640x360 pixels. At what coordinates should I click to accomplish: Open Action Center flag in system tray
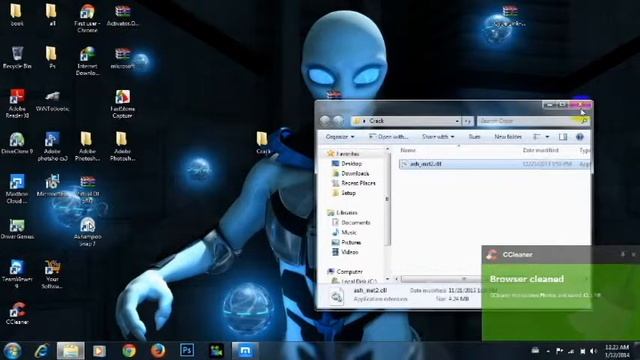click(x=560, y=351)
